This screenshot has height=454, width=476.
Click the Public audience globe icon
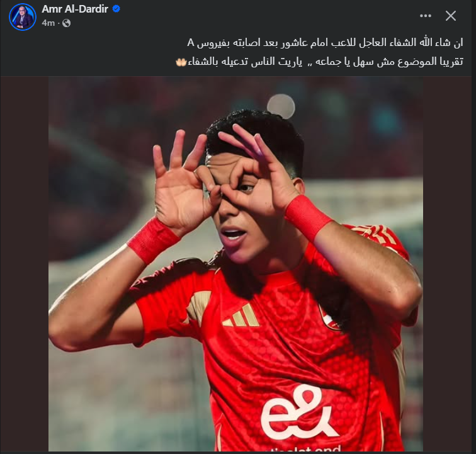click(67, 23)
